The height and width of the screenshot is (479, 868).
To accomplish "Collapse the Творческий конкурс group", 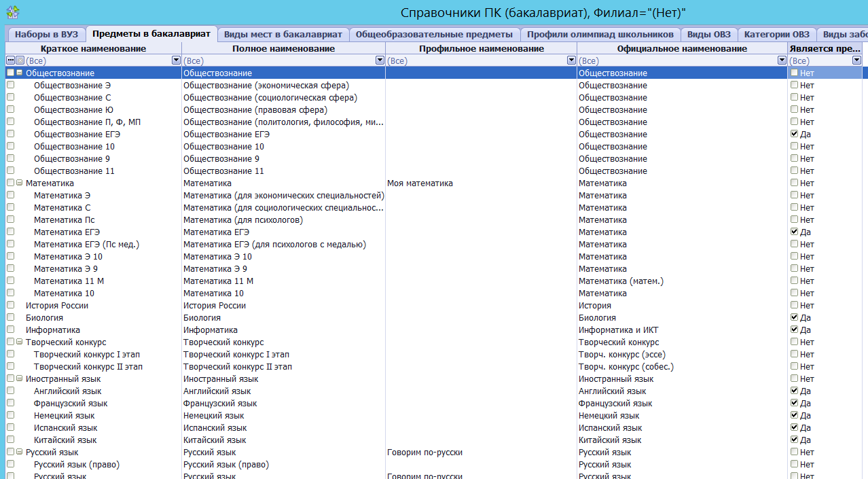I will pos(20,342).
